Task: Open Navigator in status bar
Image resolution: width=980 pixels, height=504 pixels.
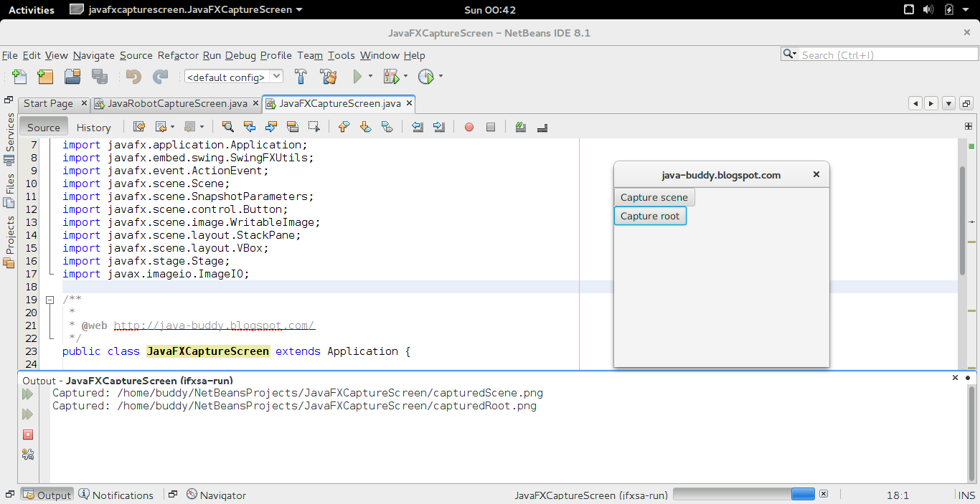Action: [216, 495]
